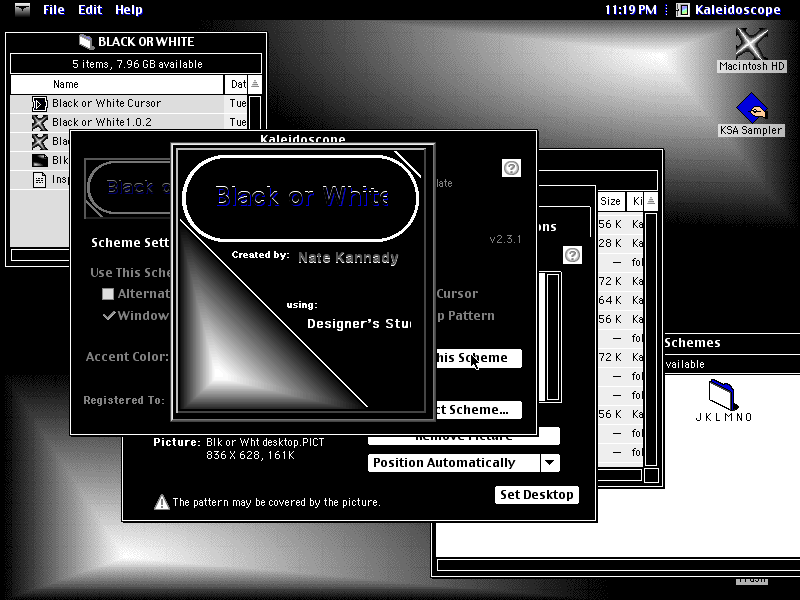
Task: Open the Position Automatically dropdown
Action: tap(463, 463)
